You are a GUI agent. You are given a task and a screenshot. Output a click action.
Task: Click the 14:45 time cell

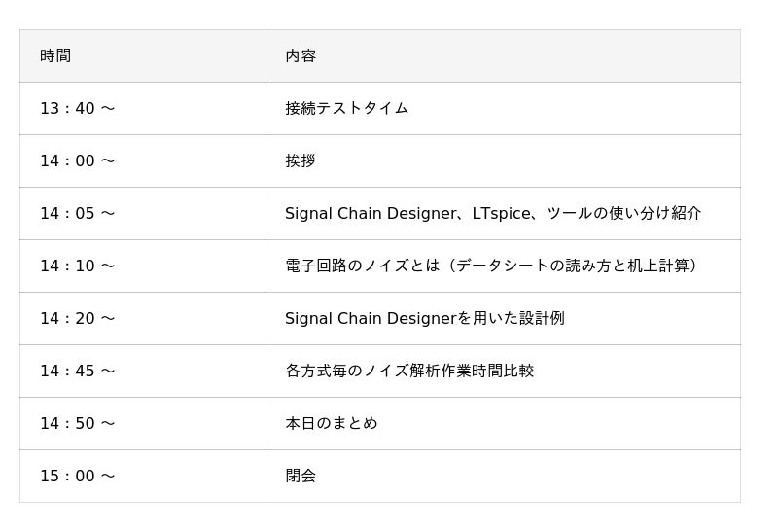pyautogui.click(x=142, y=372)
